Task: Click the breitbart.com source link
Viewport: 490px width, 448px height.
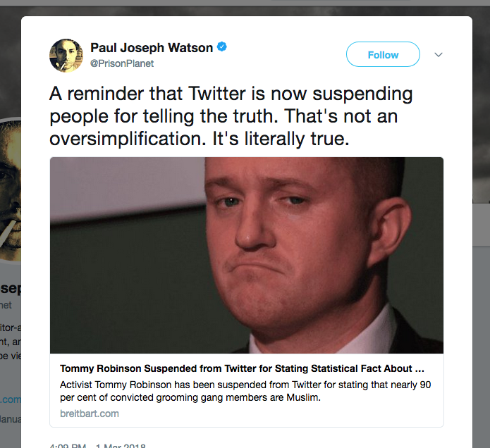Action: pyautogui.click(x=90, y=413)
